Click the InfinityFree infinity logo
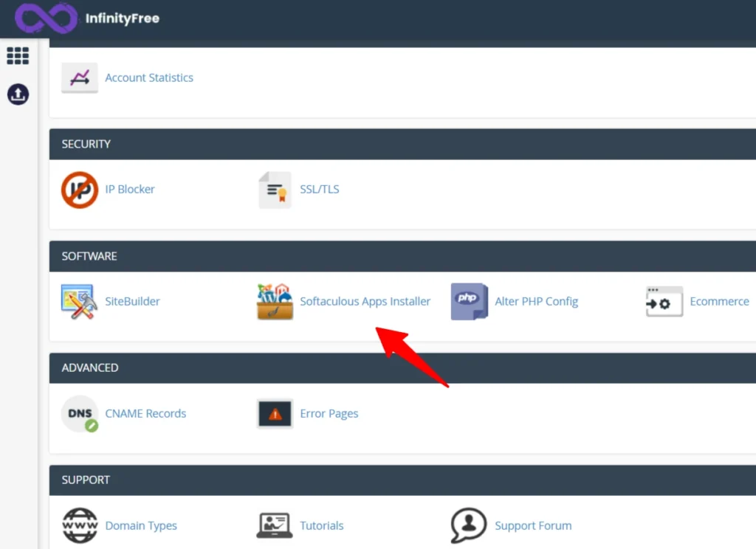This screenshot has height=549, width=756. pyautogui.click(x=46, y=18)
